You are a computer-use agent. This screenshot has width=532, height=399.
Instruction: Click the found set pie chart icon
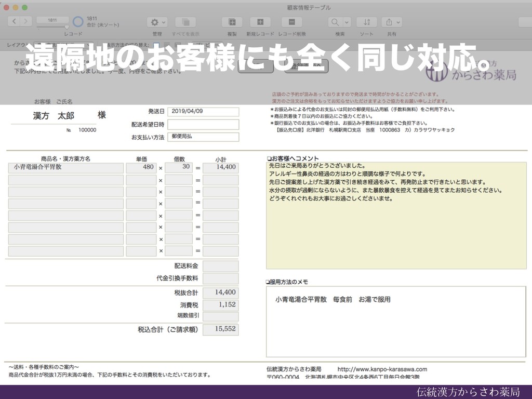pyautogui.click(x=78, y=22)
